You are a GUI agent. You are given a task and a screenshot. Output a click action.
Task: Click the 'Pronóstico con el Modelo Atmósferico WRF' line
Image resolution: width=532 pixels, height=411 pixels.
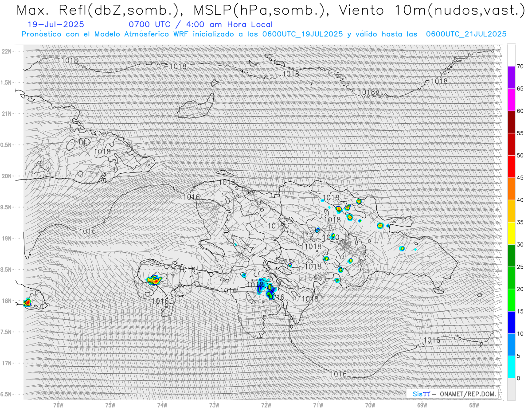264,34
